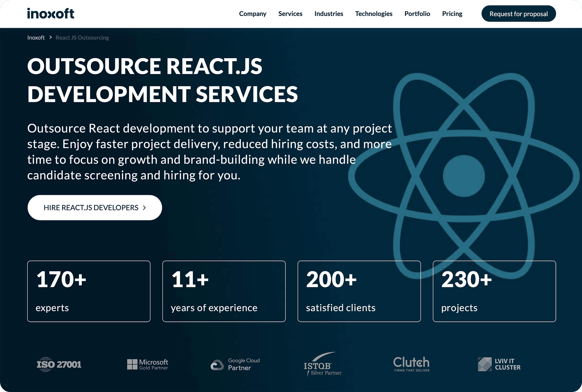Select the Microsoft Gold Partner badge

pos(147,364)
